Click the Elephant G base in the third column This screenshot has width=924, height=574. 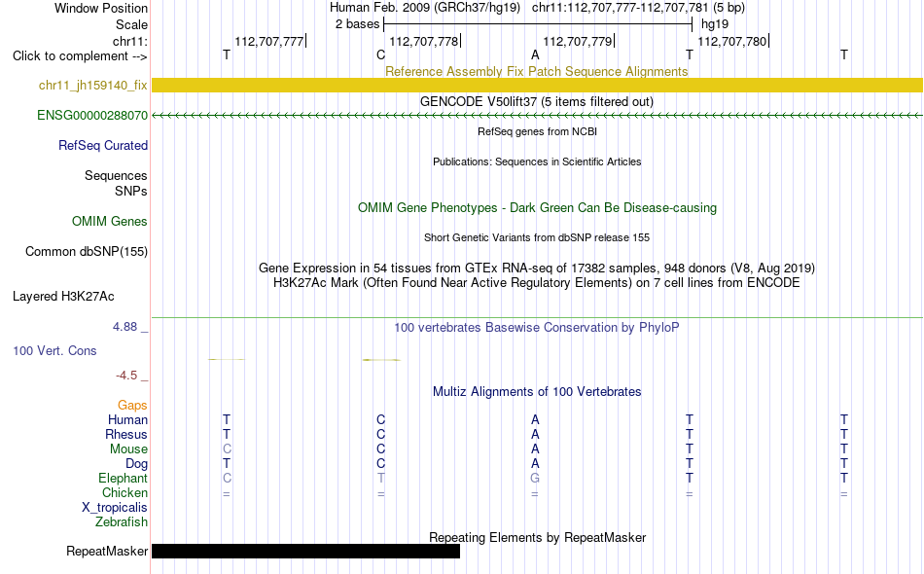tap(535, 479)
